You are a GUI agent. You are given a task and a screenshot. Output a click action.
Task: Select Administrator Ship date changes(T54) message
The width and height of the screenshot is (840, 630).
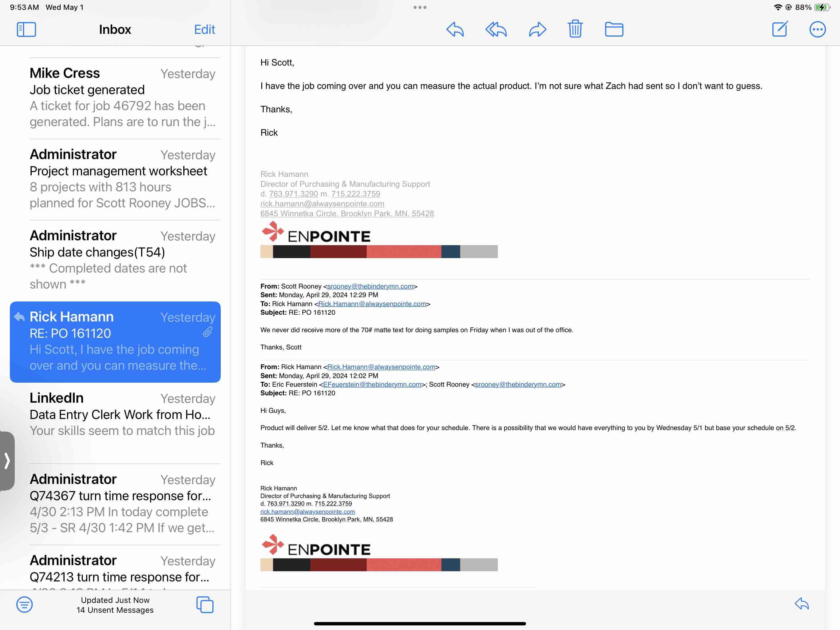tap(122, 260)
